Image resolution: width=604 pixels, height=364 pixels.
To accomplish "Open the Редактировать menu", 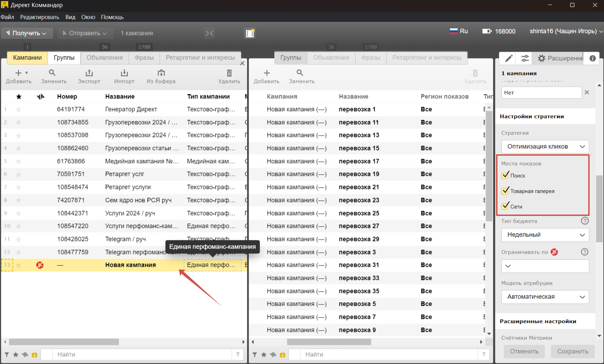I will 40,17.
